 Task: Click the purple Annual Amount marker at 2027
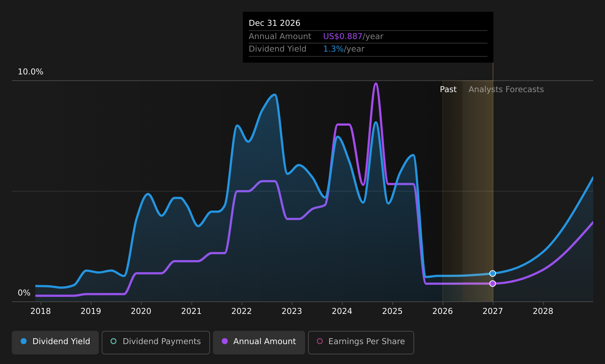click(493, 283)
